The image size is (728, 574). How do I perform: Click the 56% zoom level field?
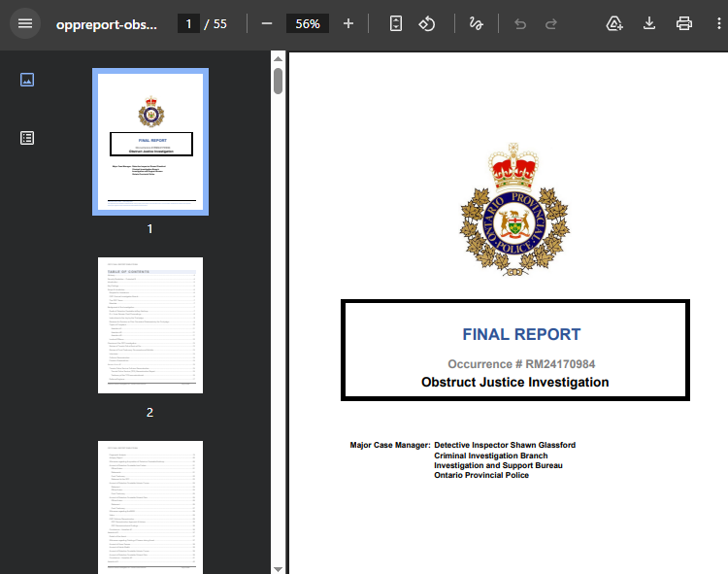click(308, 23)
